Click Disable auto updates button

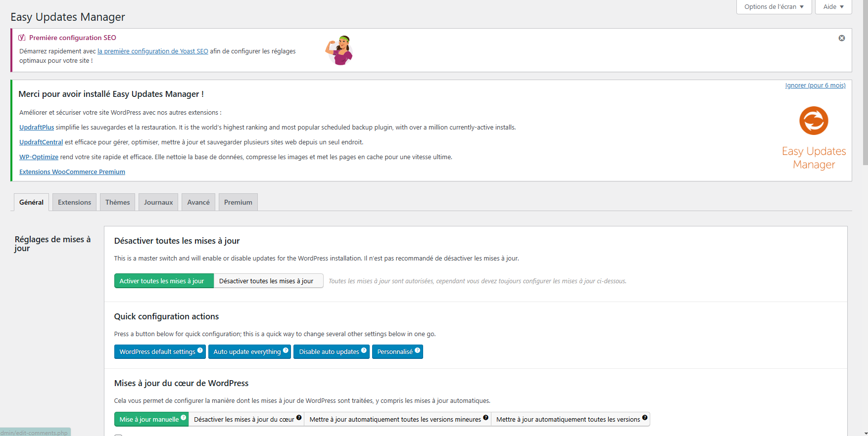332,351
